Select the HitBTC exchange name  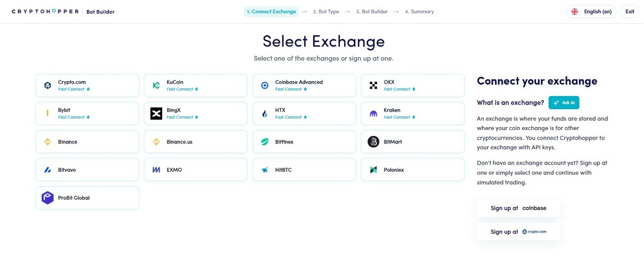tap(283, 169)
